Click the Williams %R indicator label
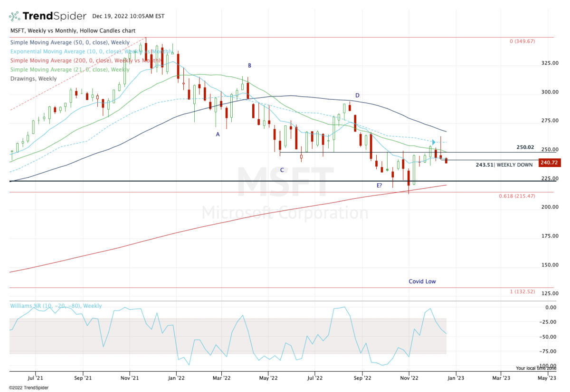 (56, 306)
